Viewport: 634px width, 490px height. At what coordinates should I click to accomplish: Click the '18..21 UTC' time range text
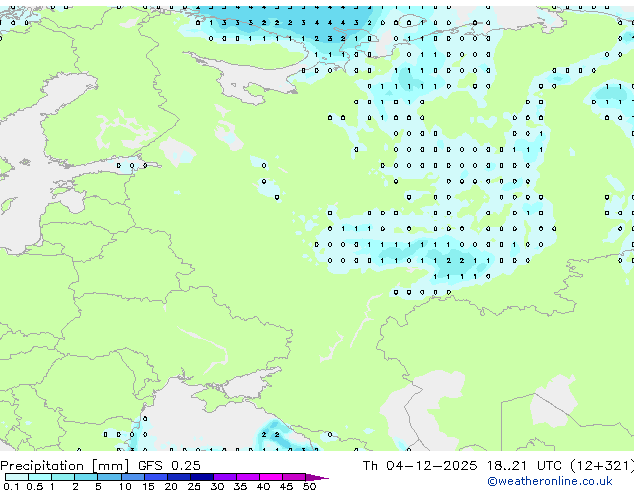524,465
